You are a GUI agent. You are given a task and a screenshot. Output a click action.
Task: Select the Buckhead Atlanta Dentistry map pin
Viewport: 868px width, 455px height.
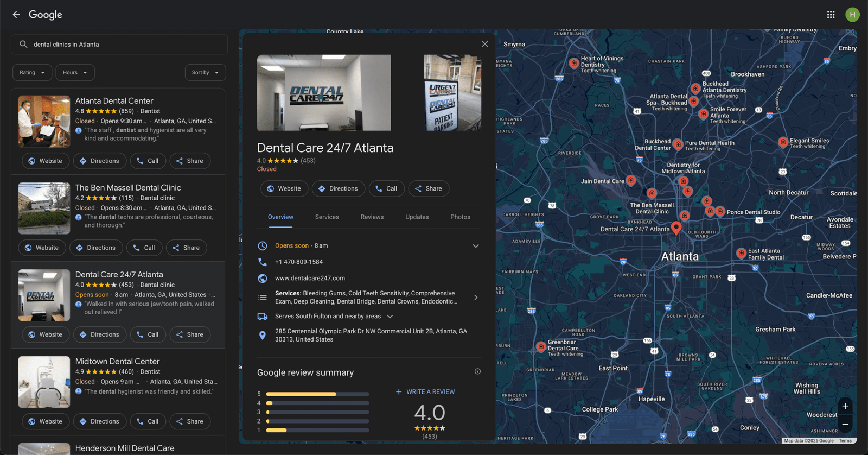(695, 89)
